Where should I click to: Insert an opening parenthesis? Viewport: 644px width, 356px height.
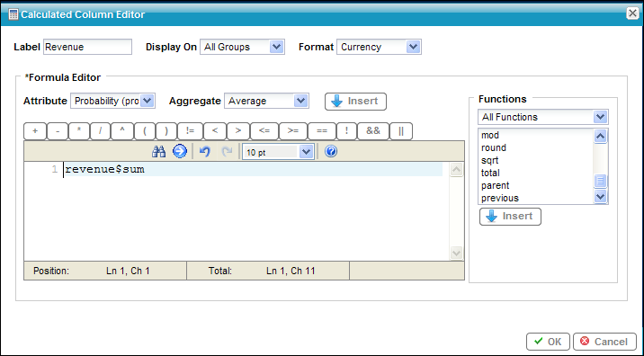pyautogui.click(x=145, y=131)
